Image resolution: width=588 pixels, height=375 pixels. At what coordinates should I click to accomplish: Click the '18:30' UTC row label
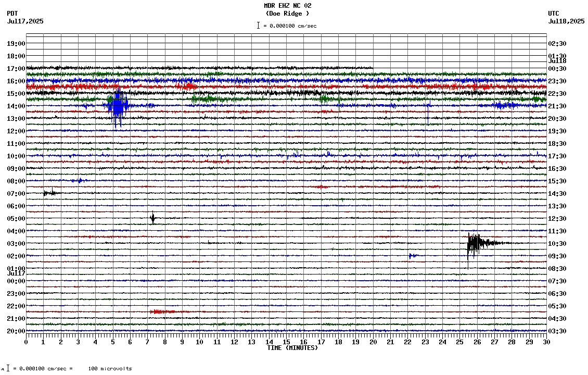point(557,144)
